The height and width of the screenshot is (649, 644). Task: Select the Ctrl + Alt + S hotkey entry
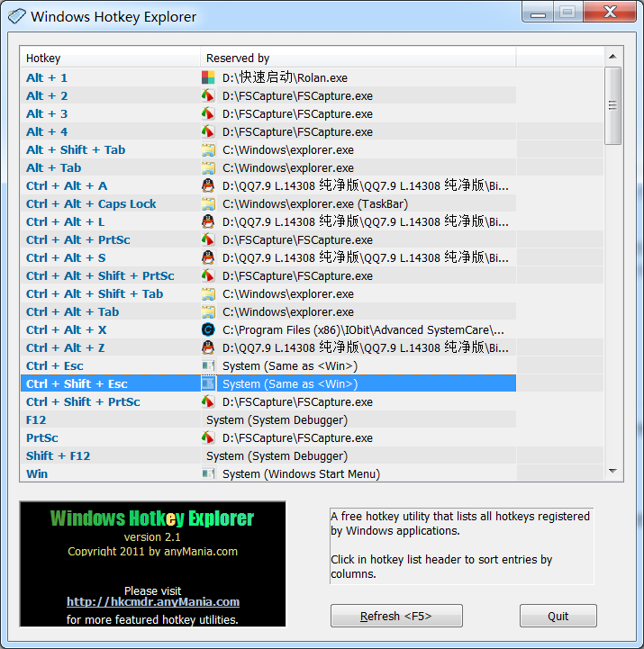click(x=268, y=257)
